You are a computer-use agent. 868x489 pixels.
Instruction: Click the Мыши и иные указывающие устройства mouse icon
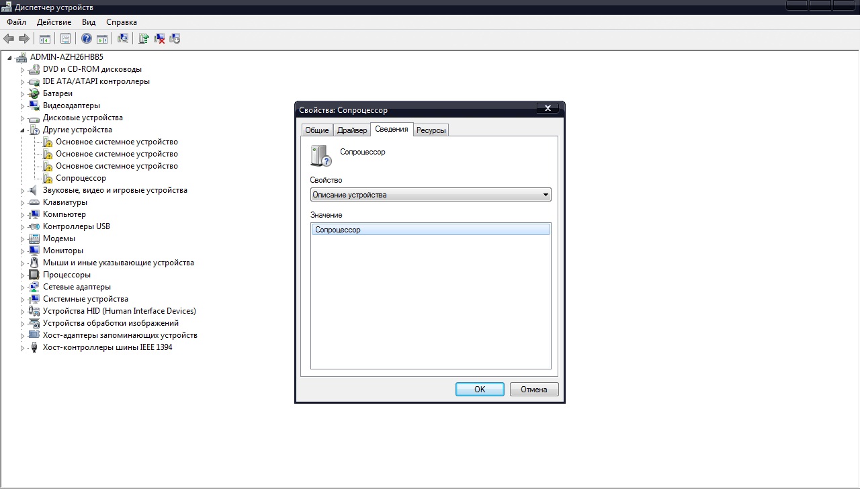(x=35, y=263)
